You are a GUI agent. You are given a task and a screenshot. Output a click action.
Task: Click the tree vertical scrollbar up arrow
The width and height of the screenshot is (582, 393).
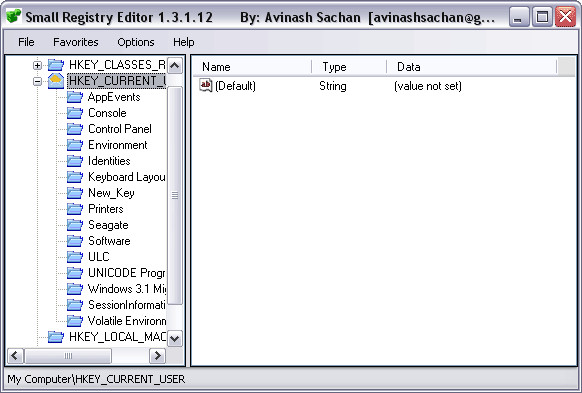pyautogui.click(x=175, y=66)
